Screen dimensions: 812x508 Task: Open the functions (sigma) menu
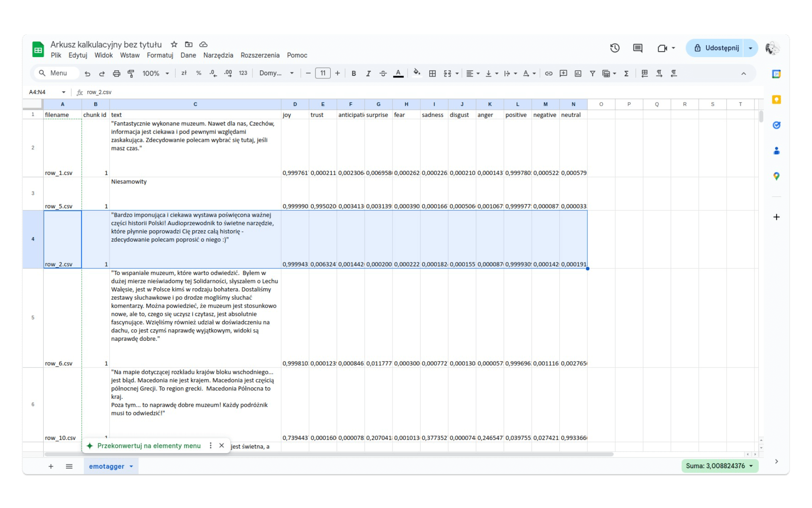[626, 74]
